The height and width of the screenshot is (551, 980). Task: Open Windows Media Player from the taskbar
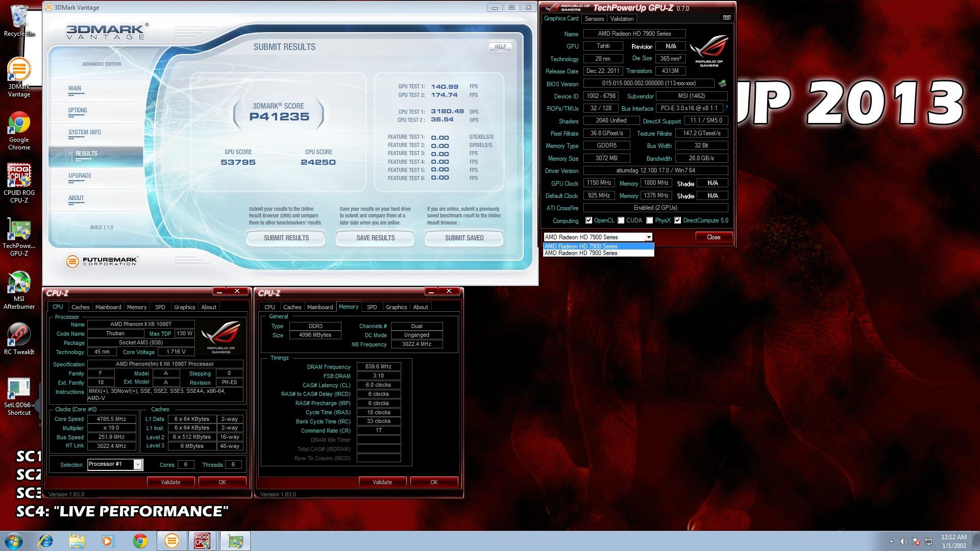tap(108, 541)
